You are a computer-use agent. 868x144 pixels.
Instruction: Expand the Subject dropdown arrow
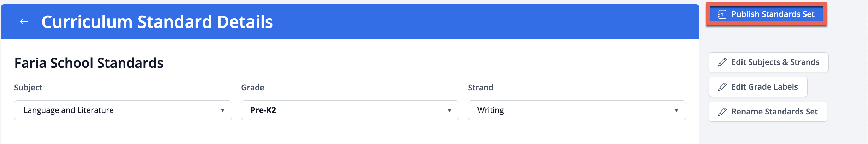click(223, 110)
